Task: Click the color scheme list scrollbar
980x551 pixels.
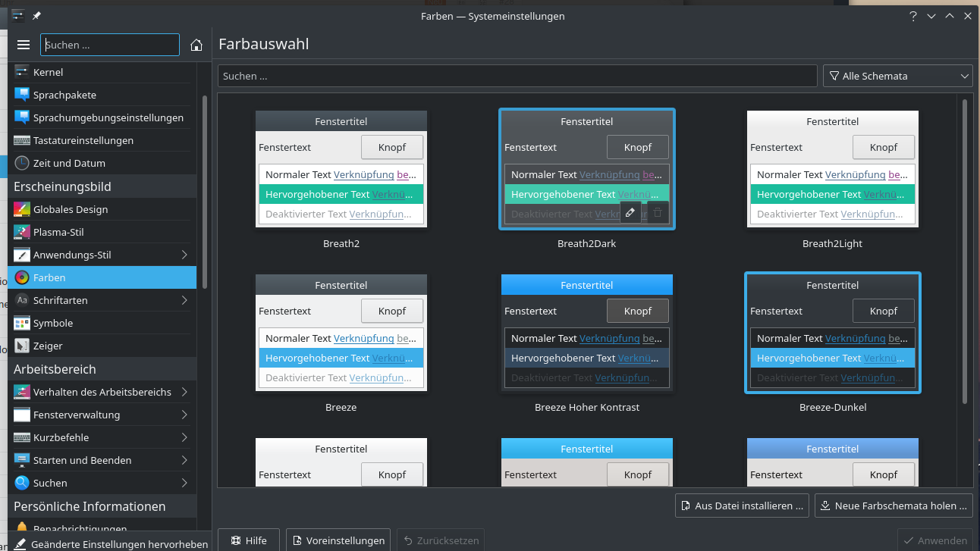Action: coord(965,251)
